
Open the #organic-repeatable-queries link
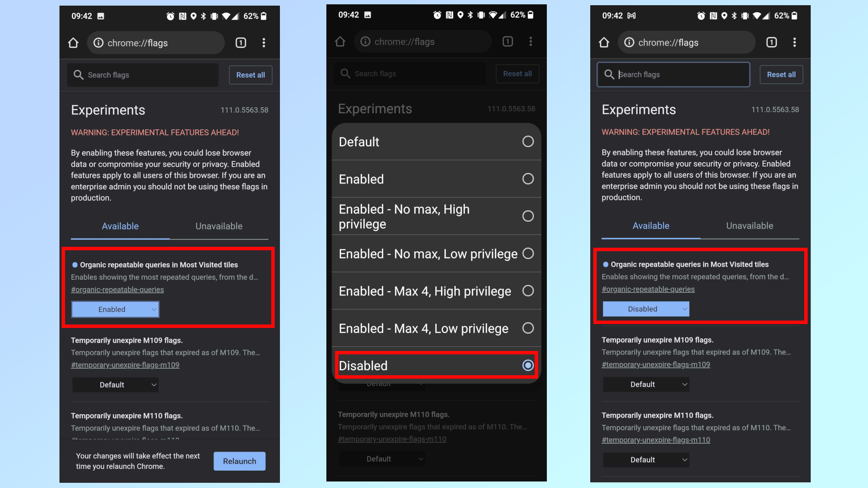click(117, 289)
